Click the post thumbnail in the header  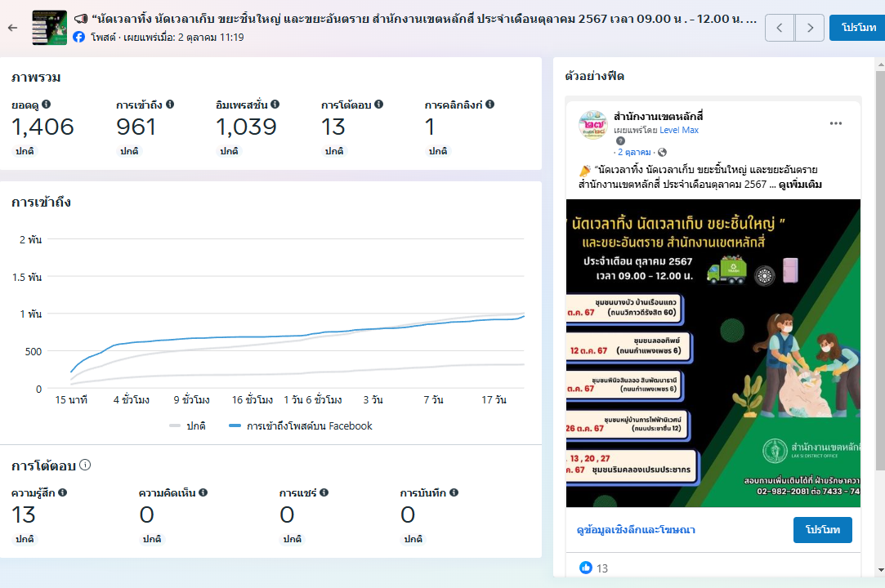[x=49, y=28]
